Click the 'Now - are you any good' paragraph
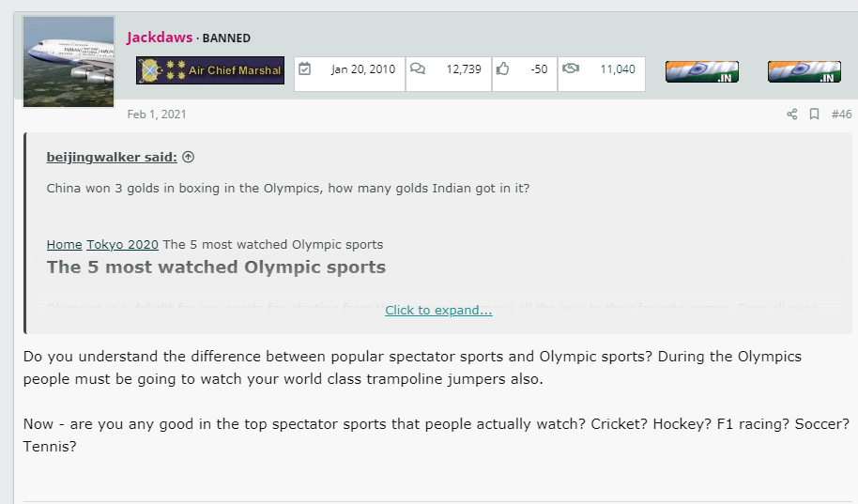 pos(437,435)
